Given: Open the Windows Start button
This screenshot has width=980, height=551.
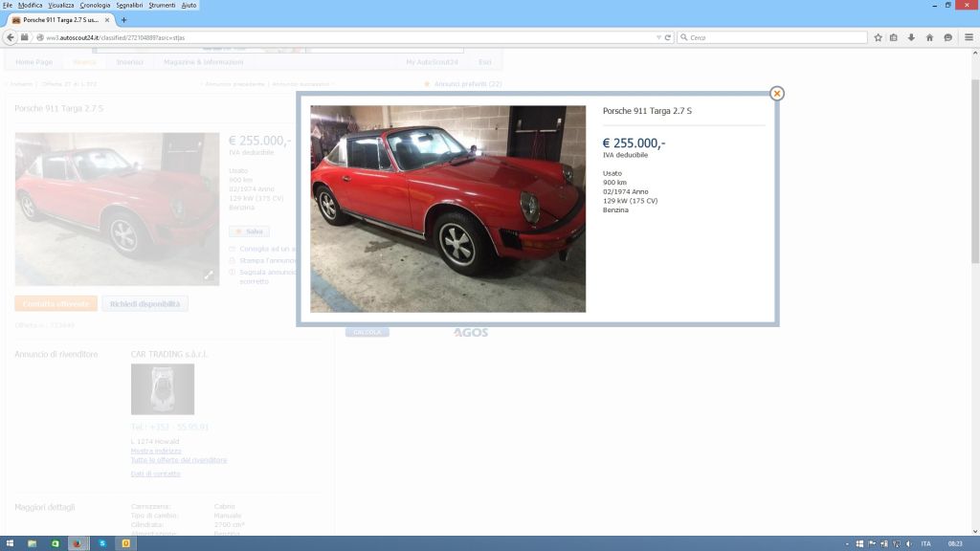Looking at the screenshot, I should tap(10, 543).
